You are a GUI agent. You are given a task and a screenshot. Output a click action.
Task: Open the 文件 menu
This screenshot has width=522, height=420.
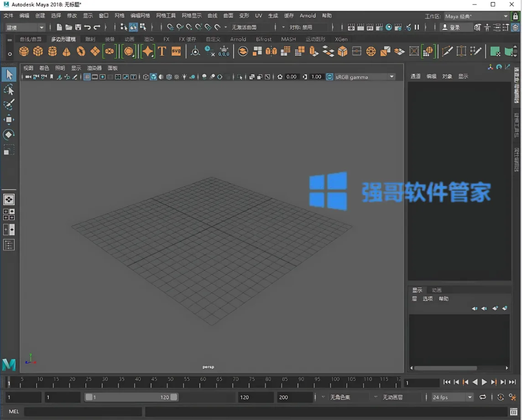8,16
